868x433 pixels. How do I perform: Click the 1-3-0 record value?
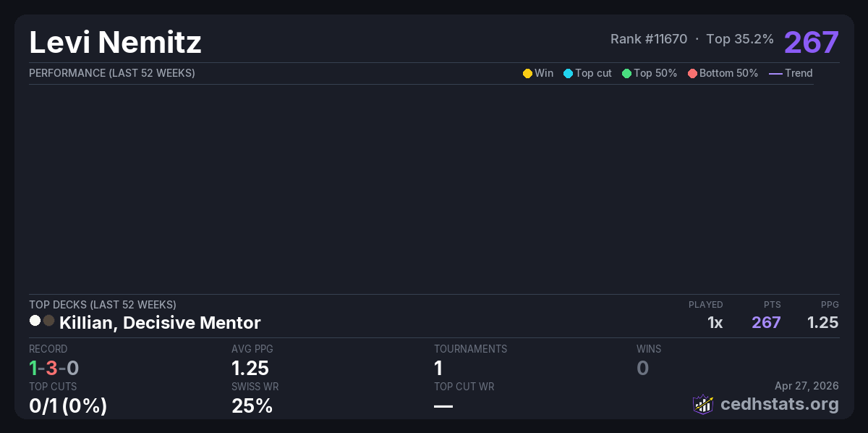coord(54,369)
